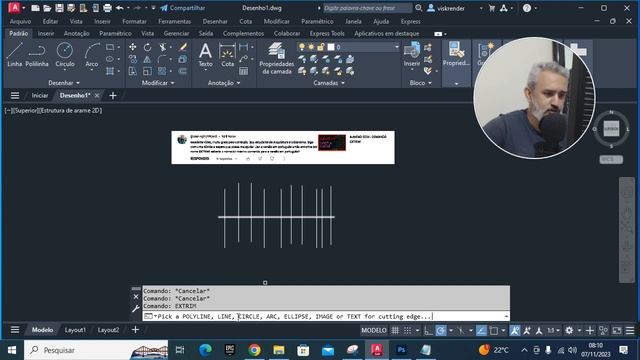Click the Open folder icon in quick access
Viewport: 640px width, 360px height.
47,8
